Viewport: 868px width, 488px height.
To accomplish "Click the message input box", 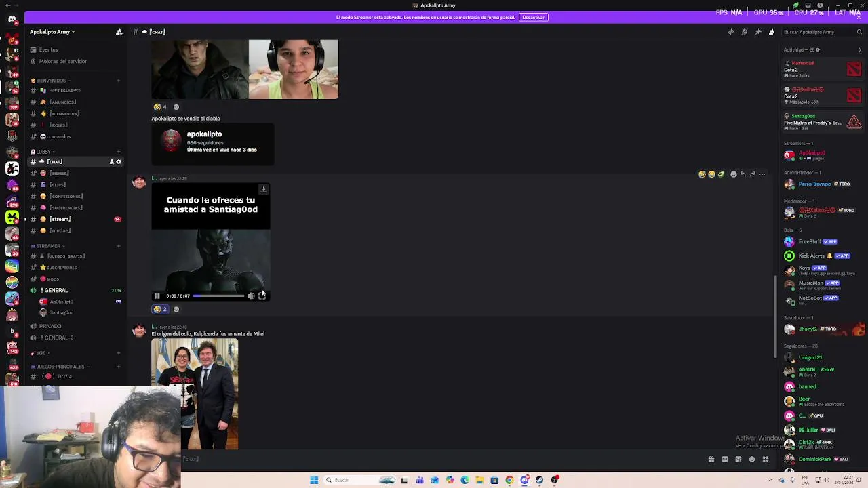I will click(x=441, y=459).
